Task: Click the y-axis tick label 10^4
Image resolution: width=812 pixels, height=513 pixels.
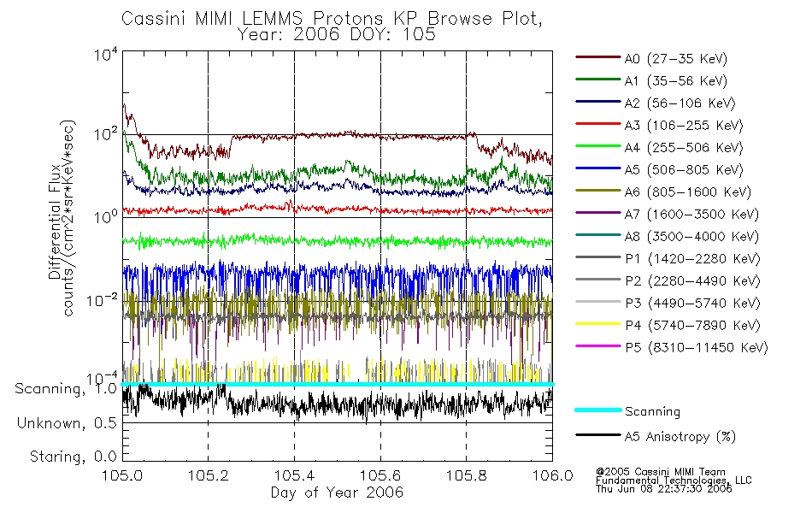Action: click(x=106, y=54)
